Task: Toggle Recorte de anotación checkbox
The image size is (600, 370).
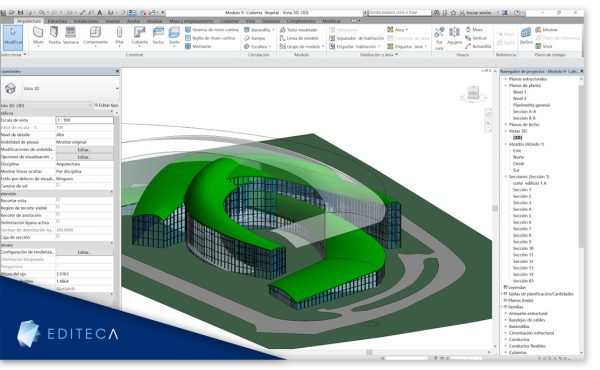Action: [x=58, y=214]
